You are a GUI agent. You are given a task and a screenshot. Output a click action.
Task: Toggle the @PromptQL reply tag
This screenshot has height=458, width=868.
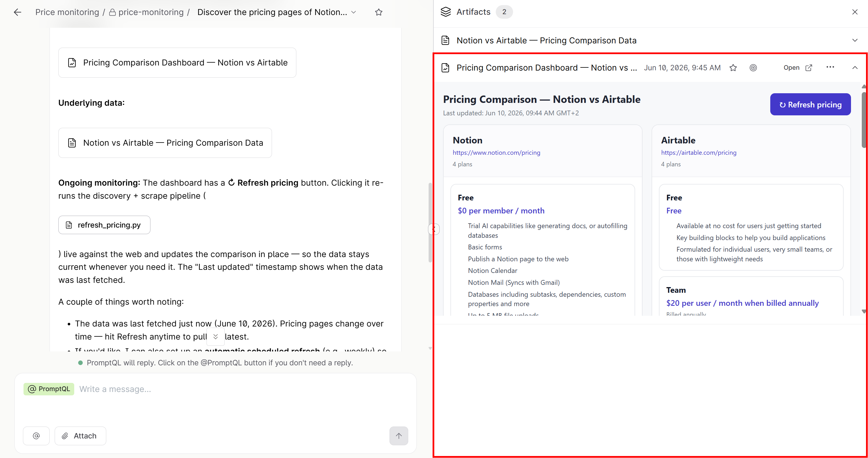(x=49, y=389)
